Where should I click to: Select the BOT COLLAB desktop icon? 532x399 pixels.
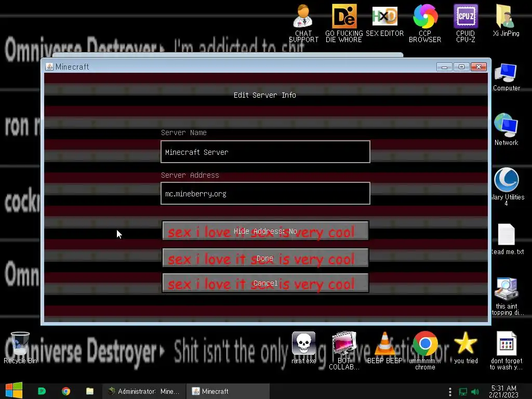pyautogui.click(x=344, y=350)
